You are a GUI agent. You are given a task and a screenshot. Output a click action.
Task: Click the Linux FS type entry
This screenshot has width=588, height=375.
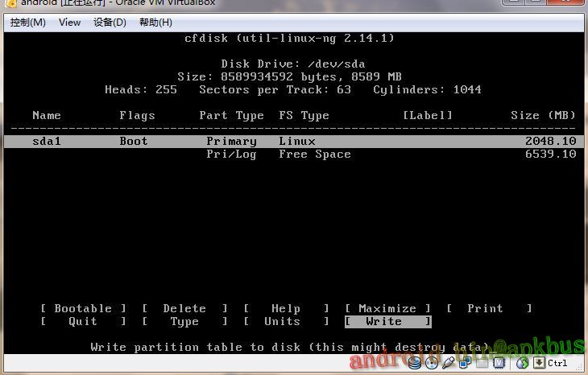pos(297,142)
